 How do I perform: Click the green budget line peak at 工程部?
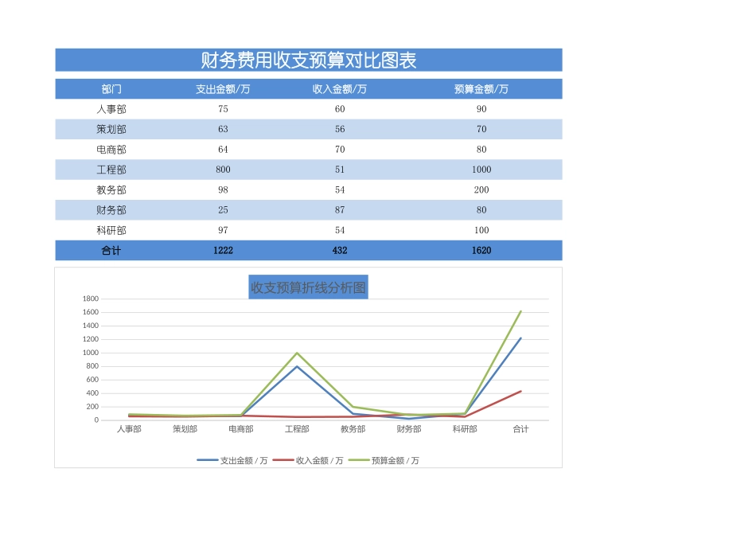[x=297, y=353]
